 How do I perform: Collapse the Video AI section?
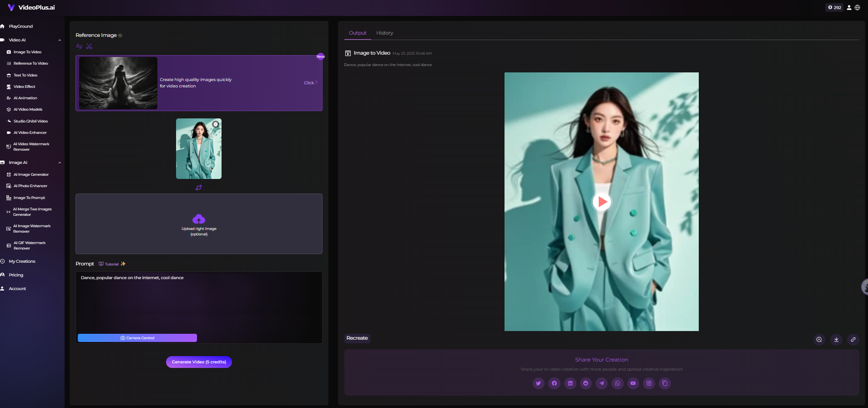pyautogui.click(x=60, y=40)
